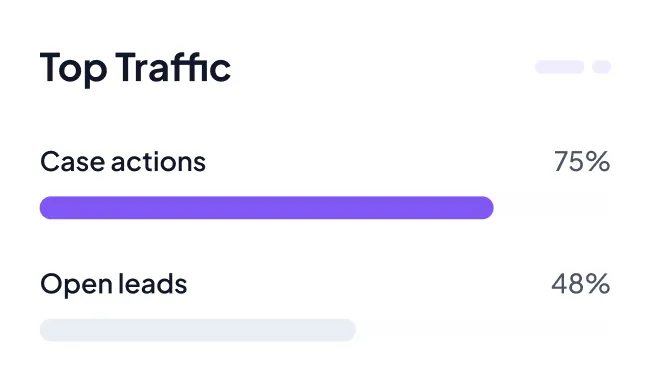Click the Top Traffic heading
Viewport: 649px width, 380px height.
(135, 68)
